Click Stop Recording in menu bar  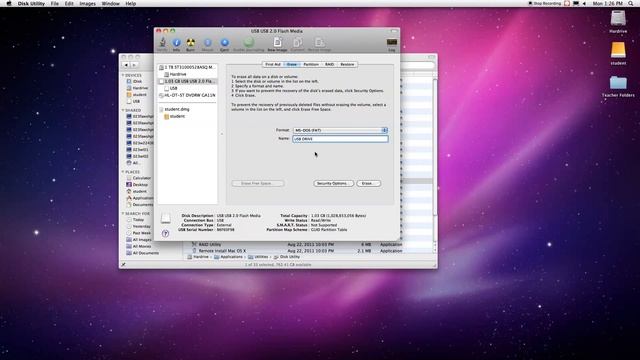pos(545,3)
